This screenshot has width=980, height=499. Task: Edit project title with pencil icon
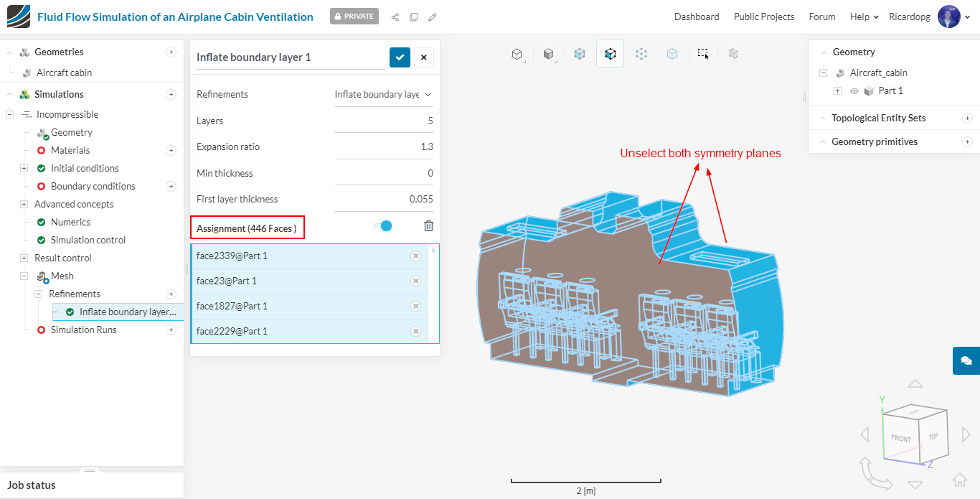tap(433, 17)
